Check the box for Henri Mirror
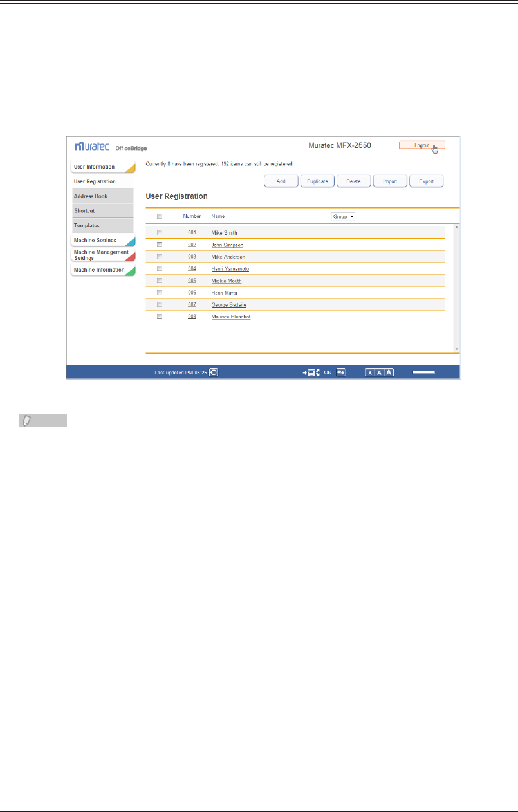Image resolution: width=518 pixels, height=812 pixels. tap(160, 292)
